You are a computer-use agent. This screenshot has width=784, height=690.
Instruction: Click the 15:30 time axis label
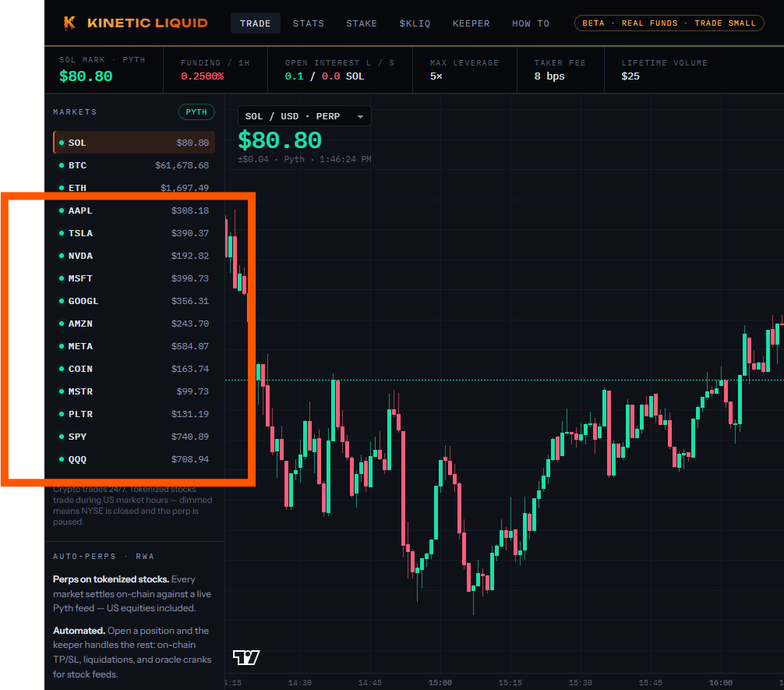(x=581, y=682)
